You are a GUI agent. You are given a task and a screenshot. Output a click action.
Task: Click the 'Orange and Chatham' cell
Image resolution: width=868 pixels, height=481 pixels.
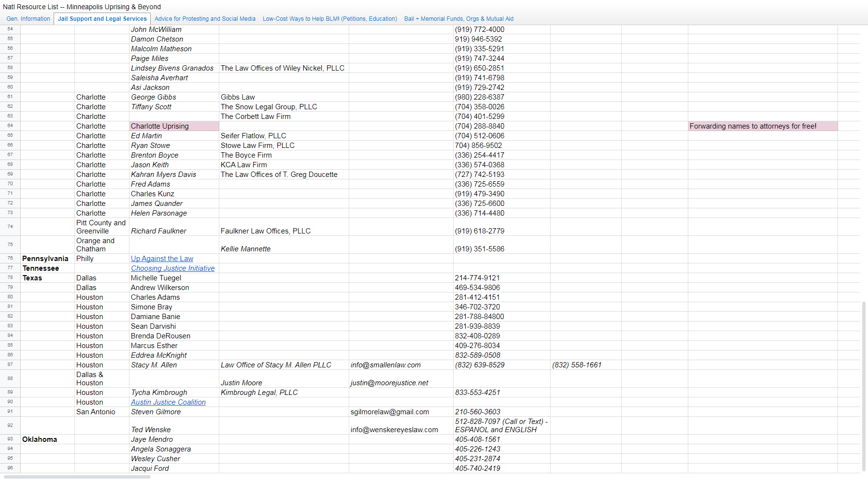click(102, 245)
